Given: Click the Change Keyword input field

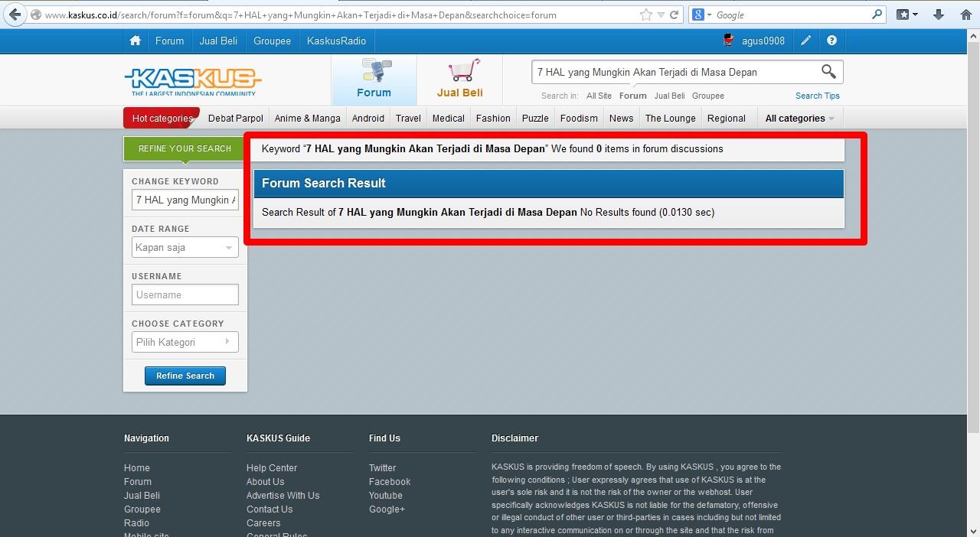Looking at the screenshot, I should tap(185, 200).
